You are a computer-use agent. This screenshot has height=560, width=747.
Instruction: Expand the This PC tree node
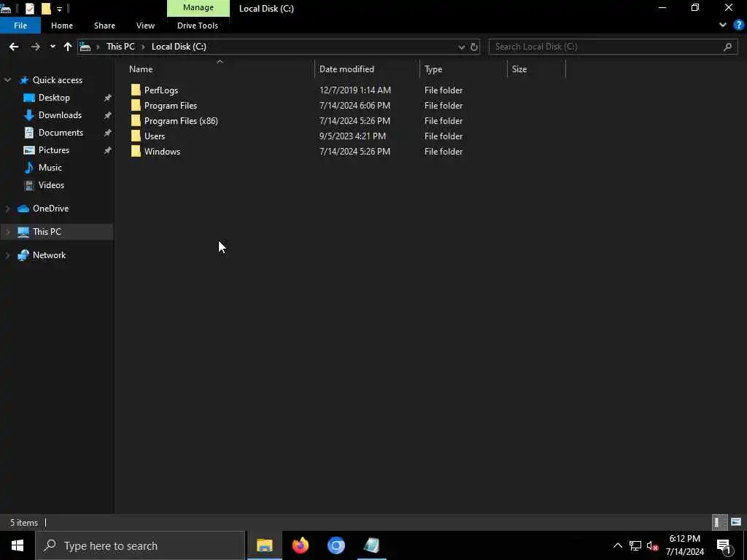click(x=7, y=232)
